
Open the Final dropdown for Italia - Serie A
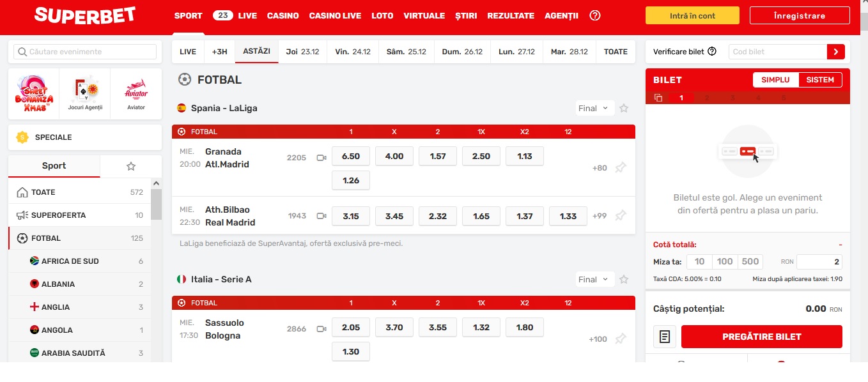(x=595, y=280)
